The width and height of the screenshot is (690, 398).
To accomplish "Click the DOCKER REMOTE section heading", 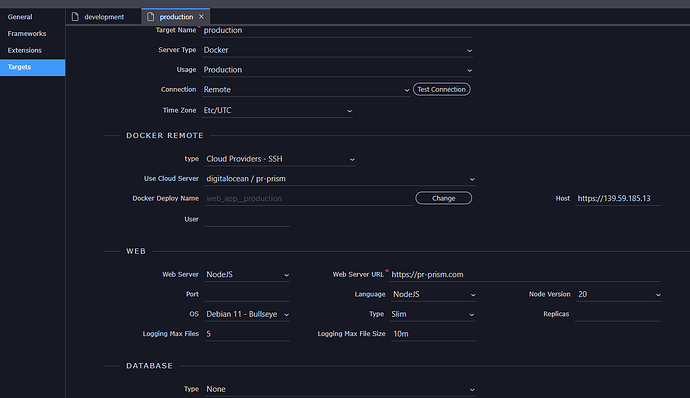I will tap(165, 136).
